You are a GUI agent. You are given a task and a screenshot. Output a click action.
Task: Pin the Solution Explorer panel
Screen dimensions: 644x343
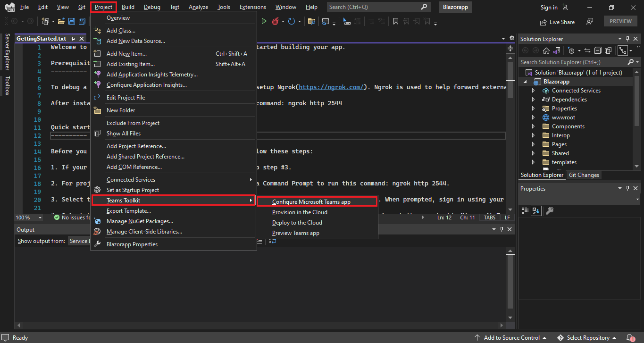coord(628,39)
